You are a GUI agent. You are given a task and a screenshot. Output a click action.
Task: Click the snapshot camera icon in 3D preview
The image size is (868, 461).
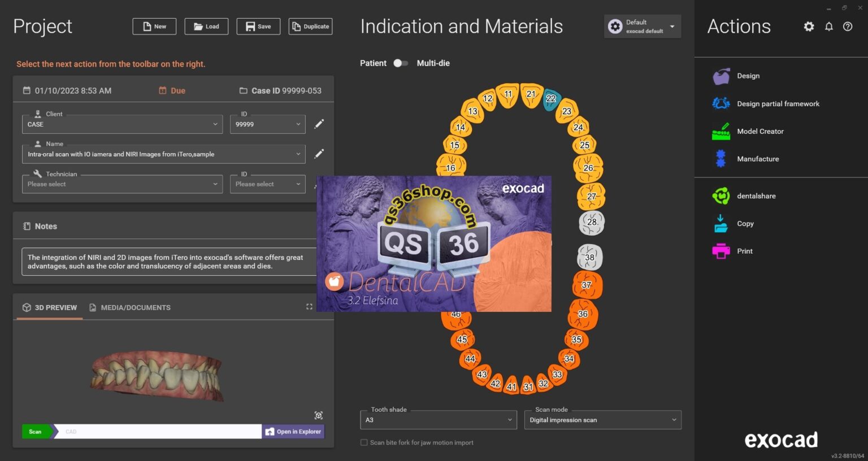tap(318, 415)
